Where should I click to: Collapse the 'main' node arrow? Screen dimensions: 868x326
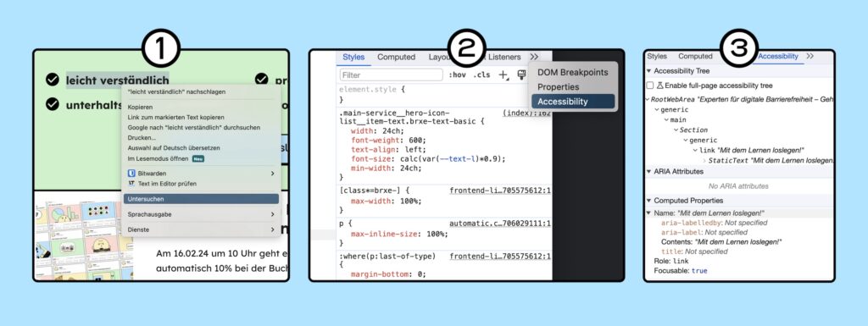(666, 120)
